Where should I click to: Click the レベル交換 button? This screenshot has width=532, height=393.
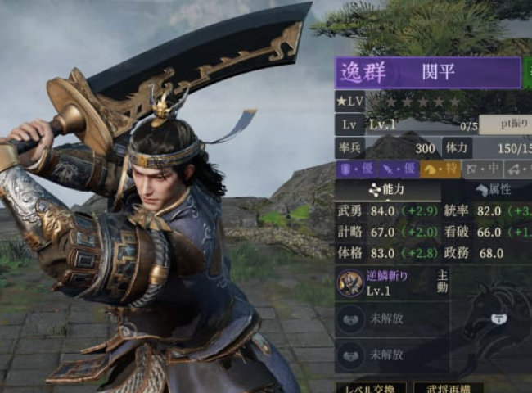pyautogui.click(x=371, y=387)
